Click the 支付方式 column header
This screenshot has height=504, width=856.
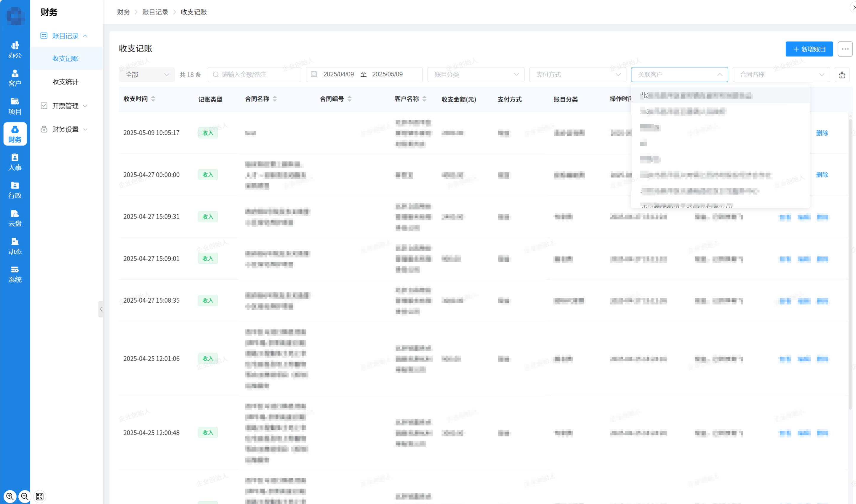(x=509, y=99)
